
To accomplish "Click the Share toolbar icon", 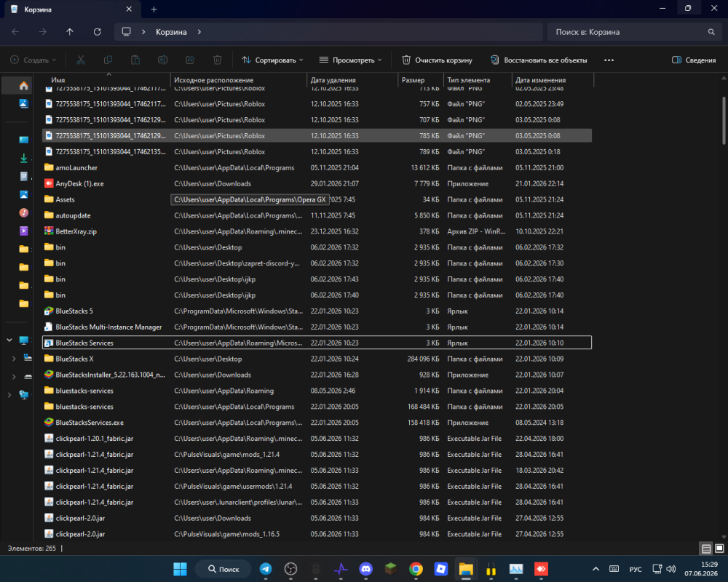I will (x=190, y=60).
